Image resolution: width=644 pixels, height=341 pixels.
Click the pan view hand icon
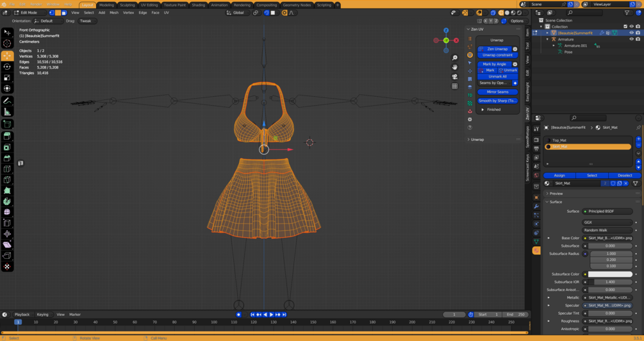click(x=455, y=67)
